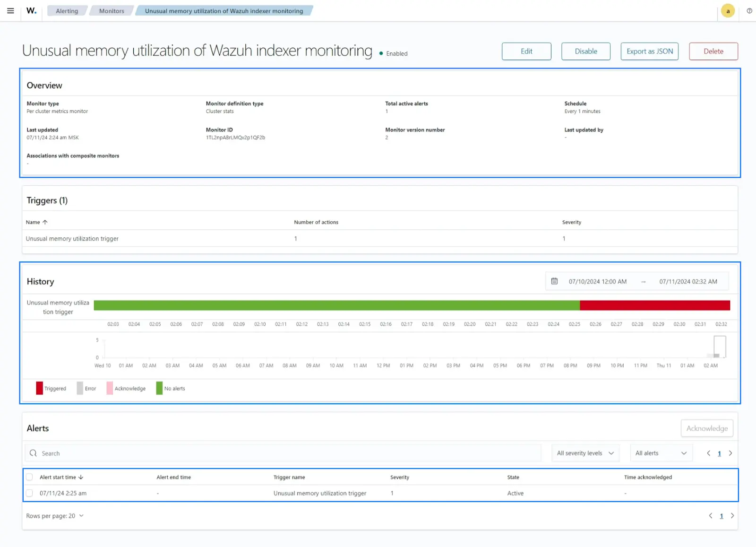Go to next page in bottom pagination
Viewport: 756px width, 547px height.
point(732,516)
